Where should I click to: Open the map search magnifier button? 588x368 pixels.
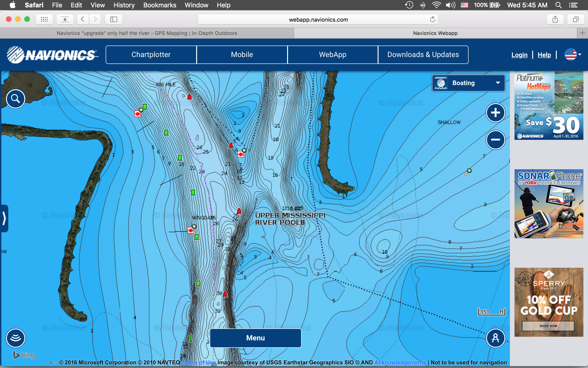point(16,99)
